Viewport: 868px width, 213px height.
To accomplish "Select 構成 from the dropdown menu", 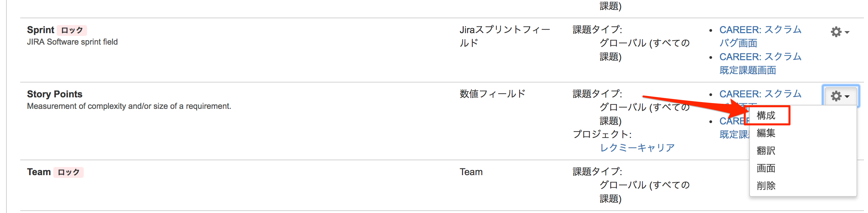I will [x=766, y=116].
